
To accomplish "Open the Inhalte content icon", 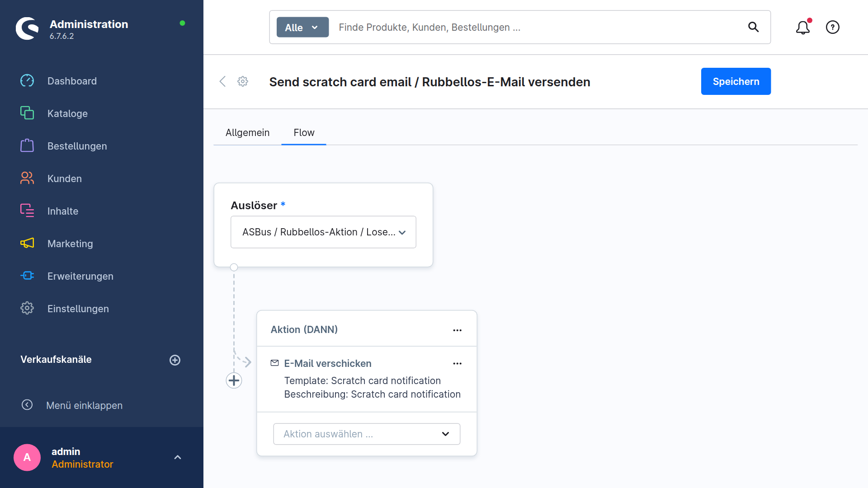I will coord(27,211).
